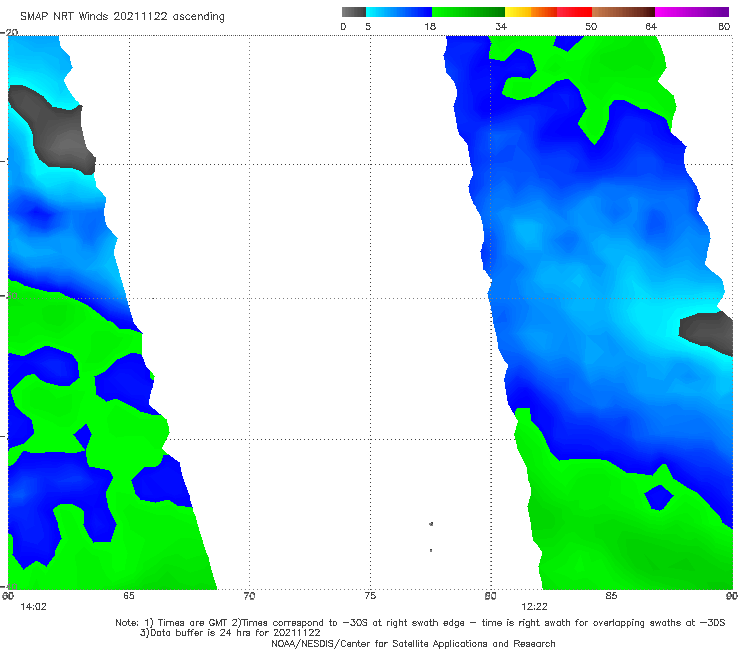This screenshot has height=650, width=740.
Task: Click the swath time '14:02'
Action: (x=34, y=607)
